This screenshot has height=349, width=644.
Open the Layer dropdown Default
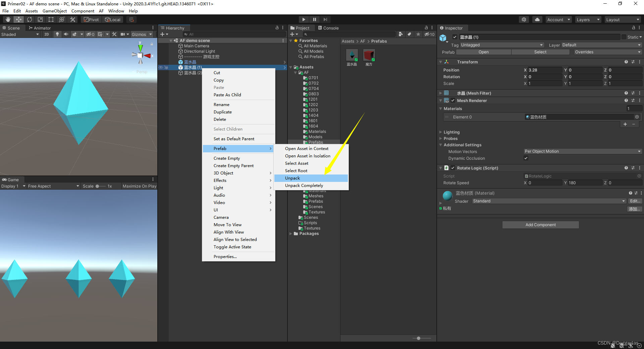coord(601,45)
